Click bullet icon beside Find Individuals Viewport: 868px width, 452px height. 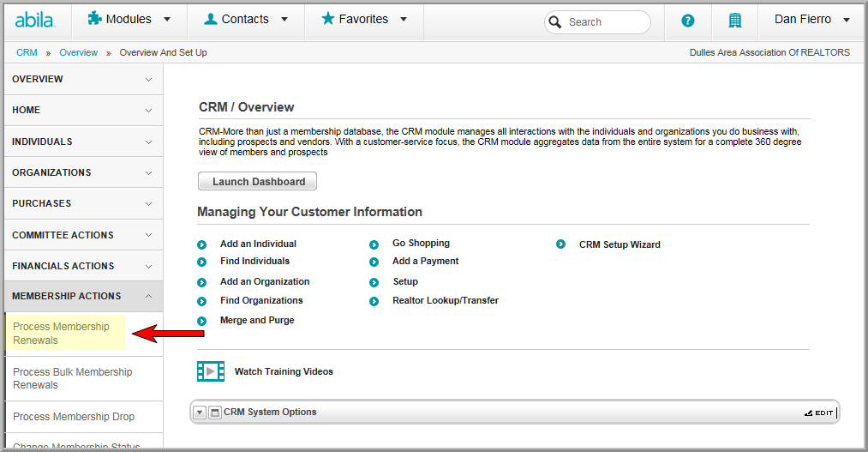202,262
